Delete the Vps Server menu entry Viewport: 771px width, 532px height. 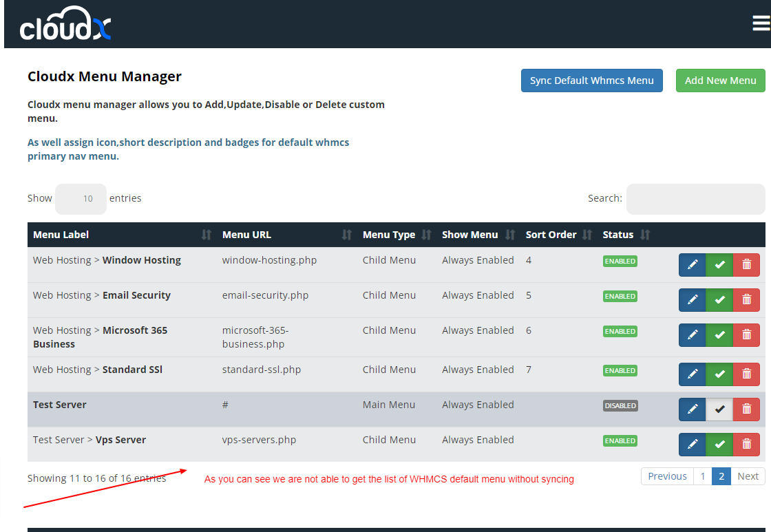(x=746, y=445)
